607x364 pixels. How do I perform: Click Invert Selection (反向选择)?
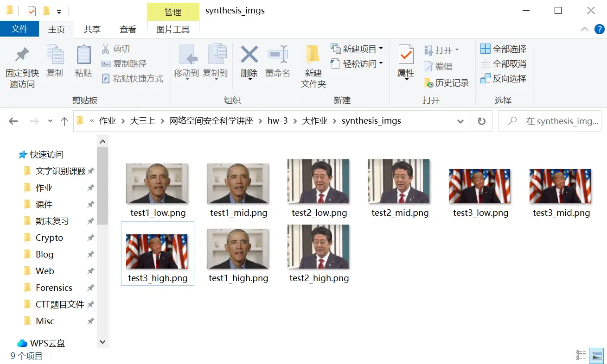tap(504, 78)
